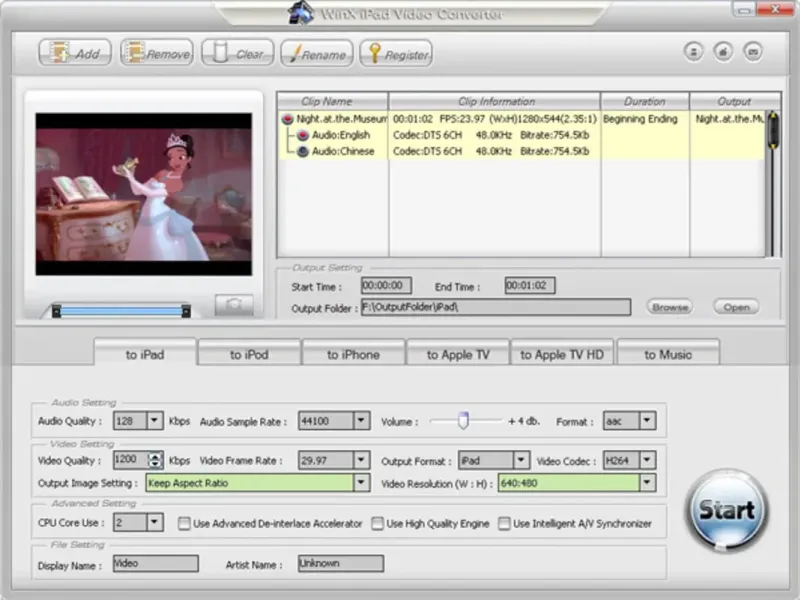Click the Display Name field
This screenshot has width=800, height=600.
click(156, 563)
